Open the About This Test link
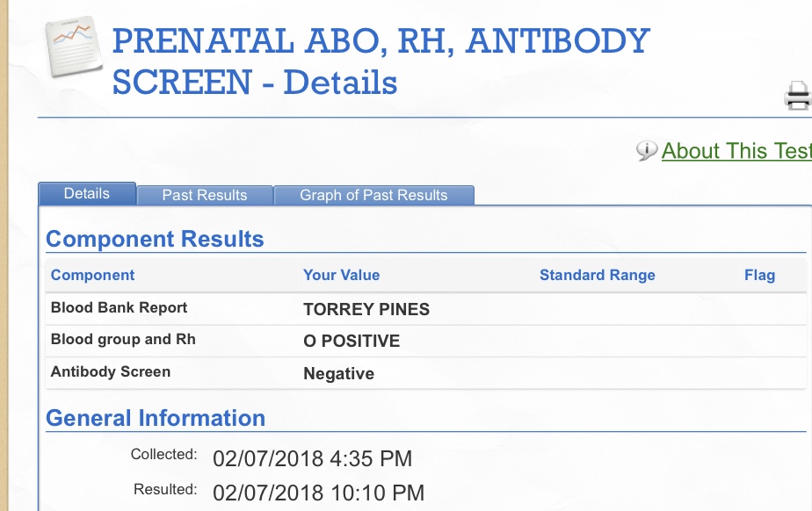Viewport: 812px width, 511px height. [x=736, y=151]
